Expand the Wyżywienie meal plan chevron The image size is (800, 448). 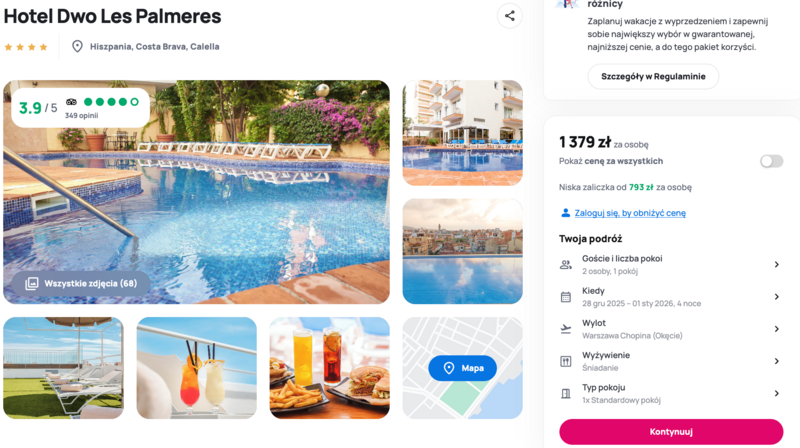pyautogui.click(x=777, y=361)
